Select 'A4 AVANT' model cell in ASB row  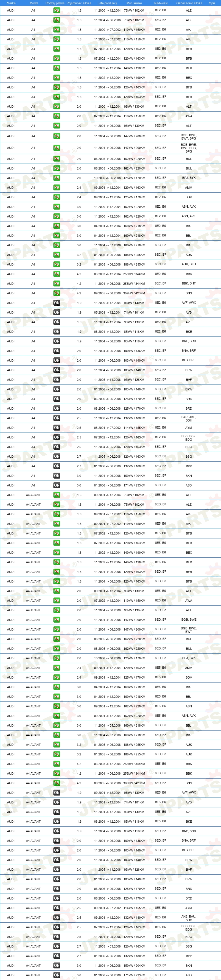[33, 975]
